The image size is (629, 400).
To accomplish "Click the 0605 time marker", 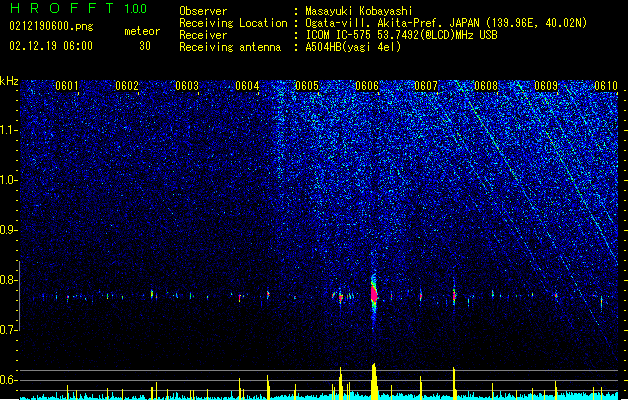I will [307, 86].
